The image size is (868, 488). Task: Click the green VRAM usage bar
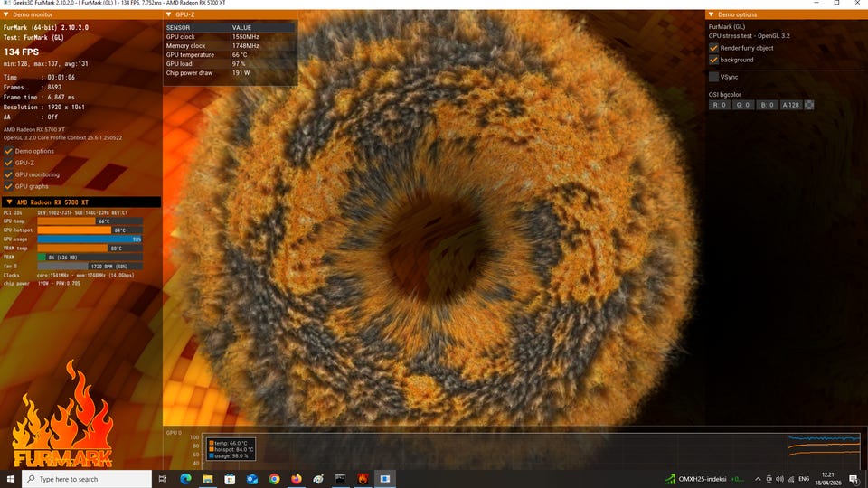(90, 258)
